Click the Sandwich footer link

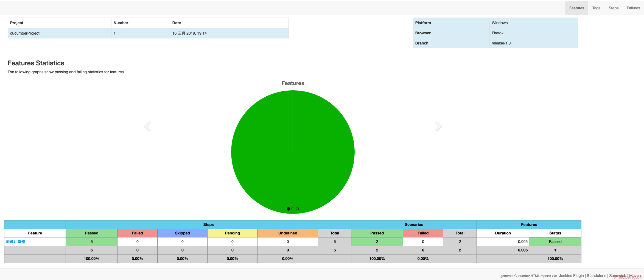[x=617, y=276]
